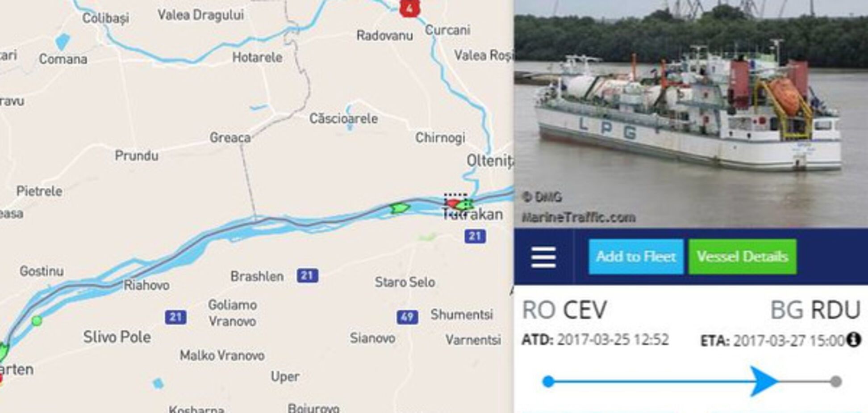Click the destination end dot on voyage line

coord(836,381)
